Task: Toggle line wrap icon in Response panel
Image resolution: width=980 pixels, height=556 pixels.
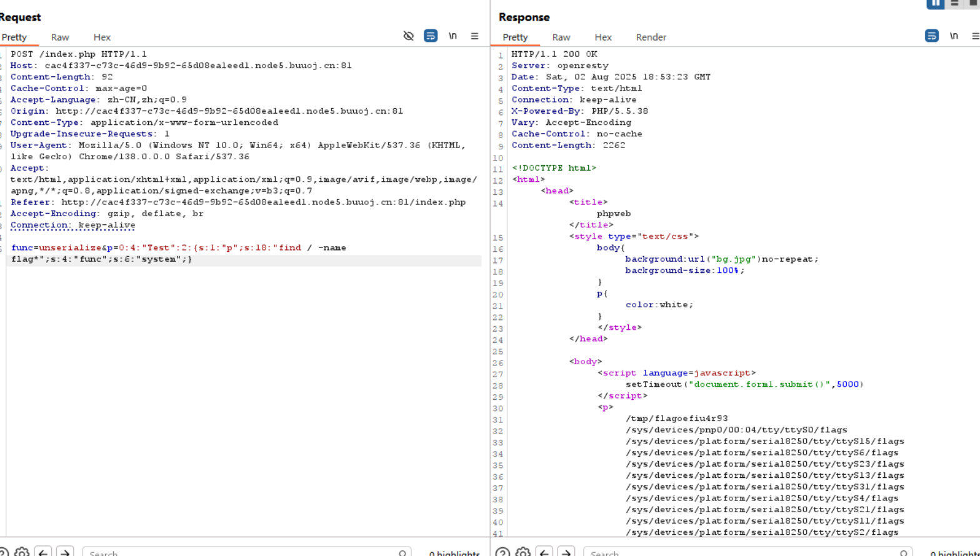Action: point(932,36)
